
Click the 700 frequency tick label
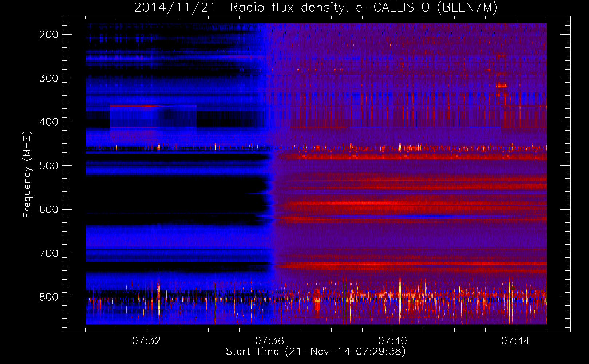(49, 253)
